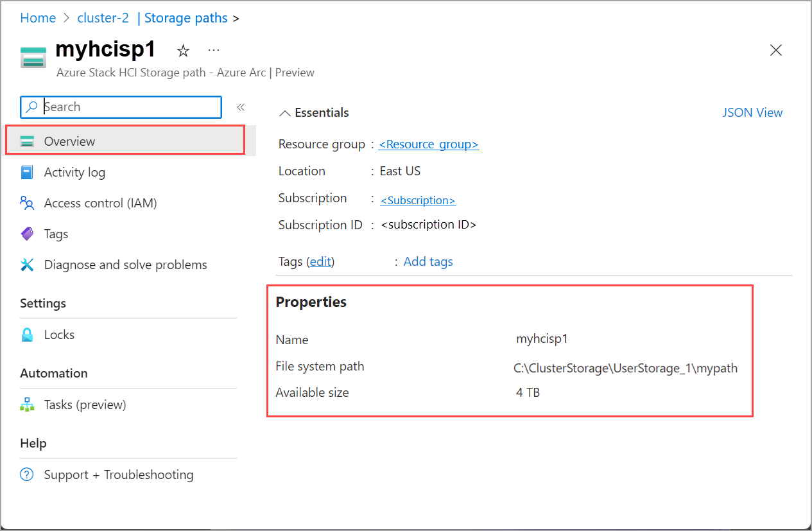Open the JSON View link

coord(752,113)
